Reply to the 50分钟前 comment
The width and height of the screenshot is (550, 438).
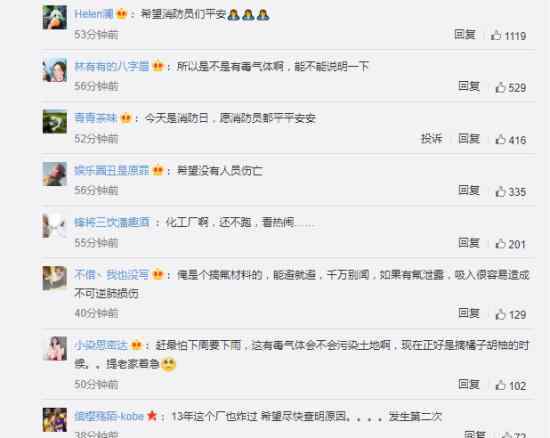click(469, 384)
